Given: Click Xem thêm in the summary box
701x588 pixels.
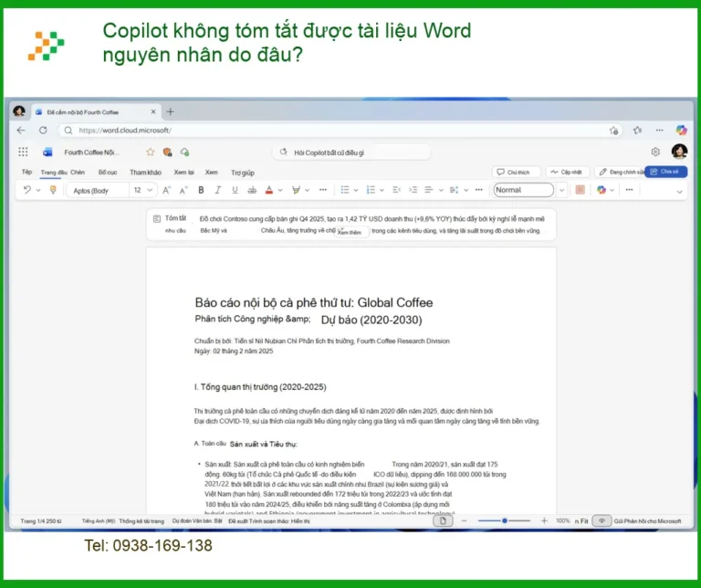Looking at the screenshot, I should [350, 233].
